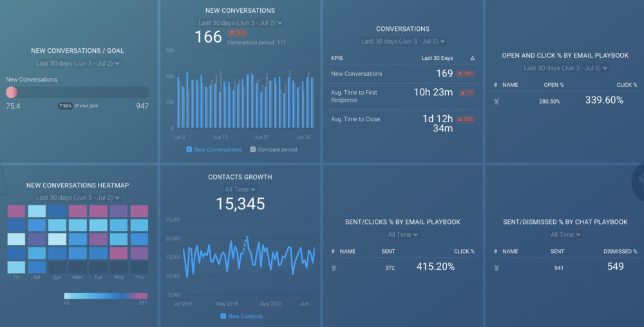
Task: Click the 169 value in KPIs table
Action: tap(444, 73)
